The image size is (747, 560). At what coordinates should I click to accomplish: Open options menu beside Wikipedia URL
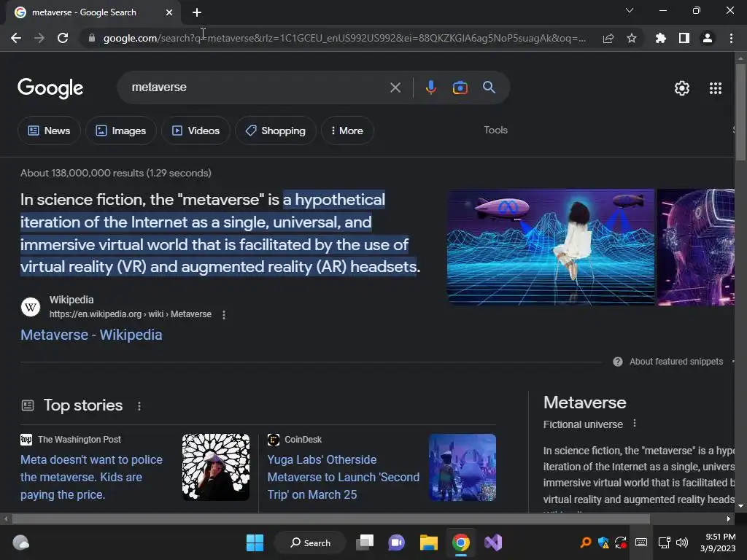224,314
